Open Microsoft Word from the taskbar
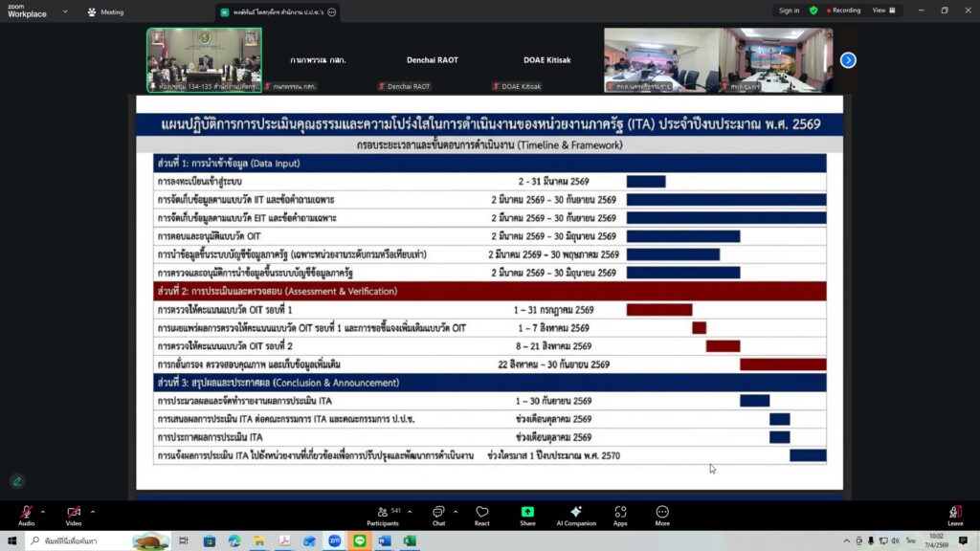Viewport: 980px width, 551px height. (x=385, y=541)
